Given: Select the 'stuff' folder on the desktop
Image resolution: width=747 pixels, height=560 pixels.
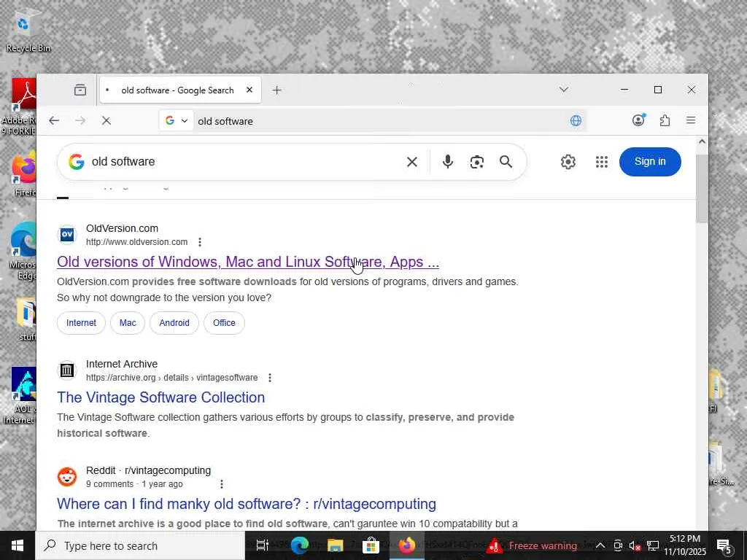Looking at the screenshot, I should [26, 319].
